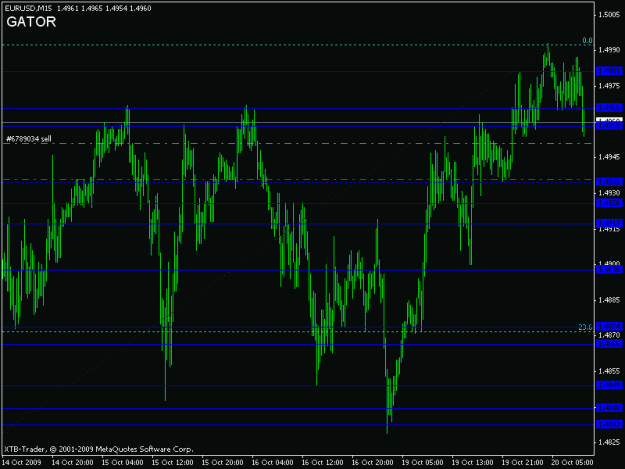
Task: Click the 19 Oct 21:00 time axis label
Action: (x=522, y=463)
